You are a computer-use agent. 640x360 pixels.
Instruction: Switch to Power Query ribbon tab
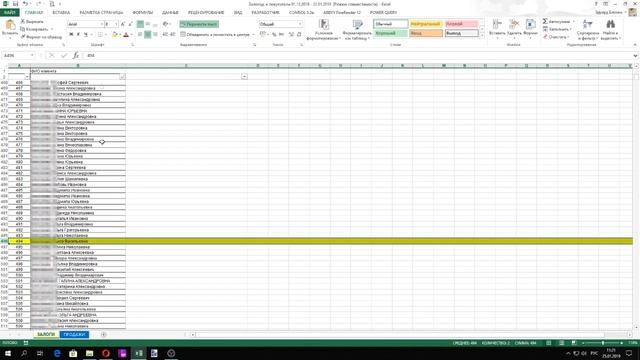383,13
